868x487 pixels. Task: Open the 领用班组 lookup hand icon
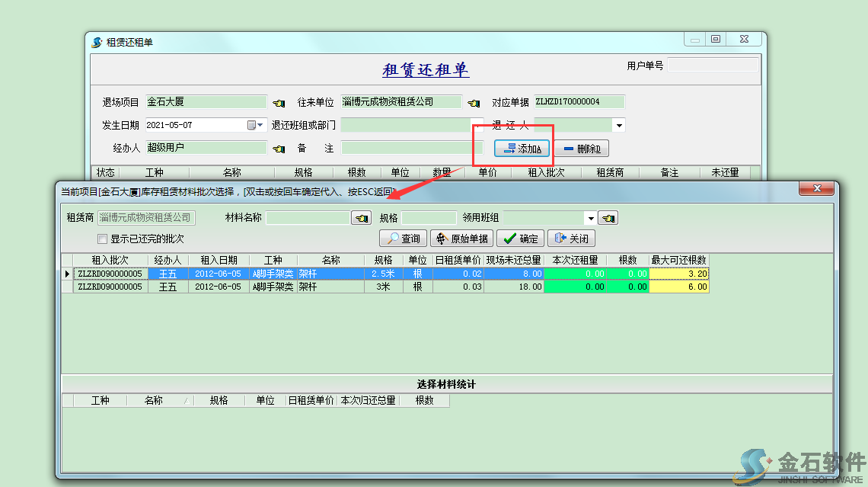(x=608, y=219)
